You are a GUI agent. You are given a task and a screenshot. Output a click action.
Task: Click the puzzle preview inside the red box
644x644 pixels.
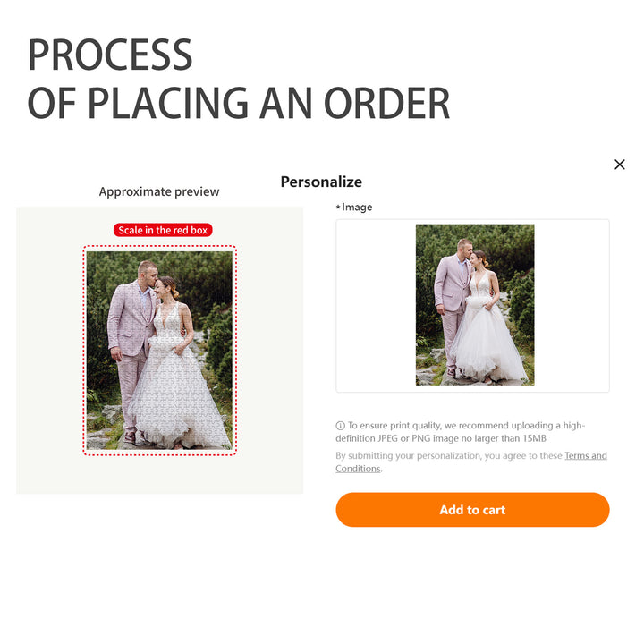point(159,350)
